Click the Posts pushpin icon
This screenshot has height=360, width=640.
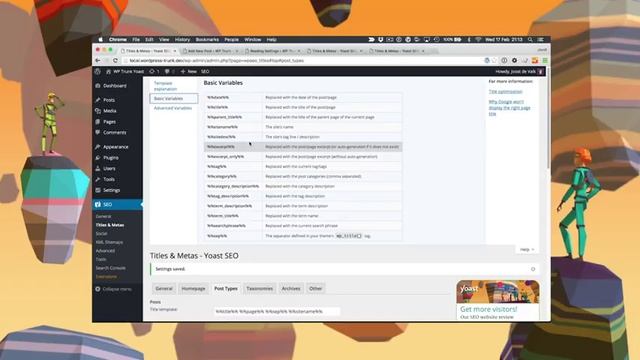98,100
